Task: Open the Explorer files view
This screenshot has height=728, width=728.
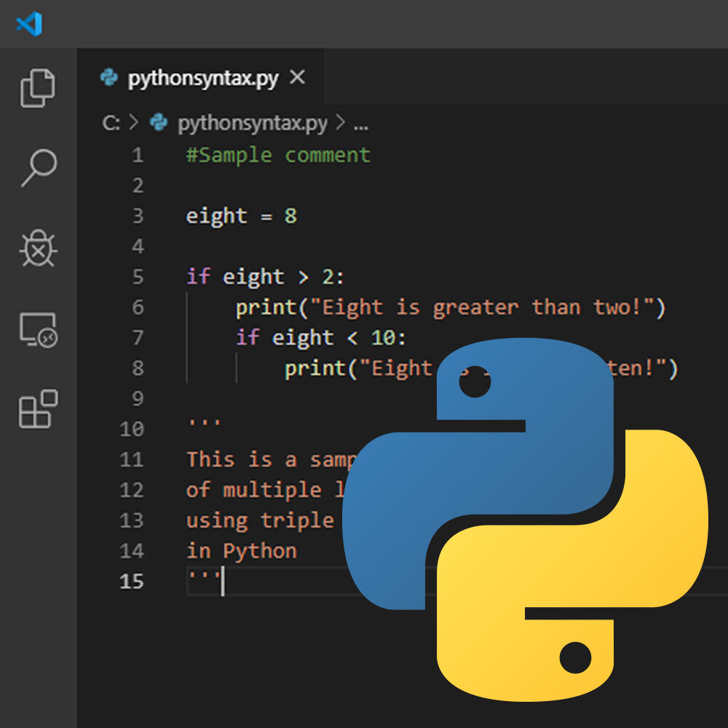Action: point(38,88)
